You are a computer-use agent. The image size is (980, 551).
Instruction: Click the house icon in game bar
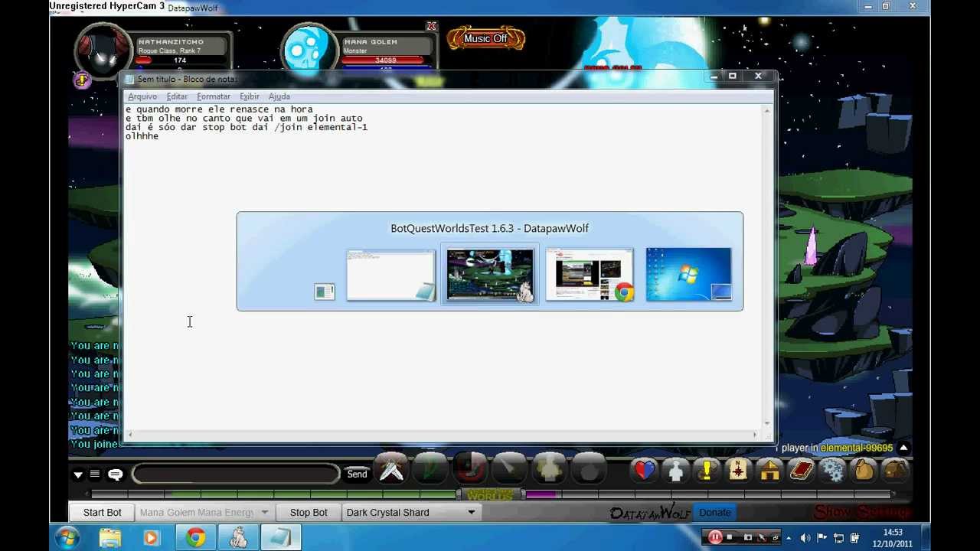click(769, 471)
